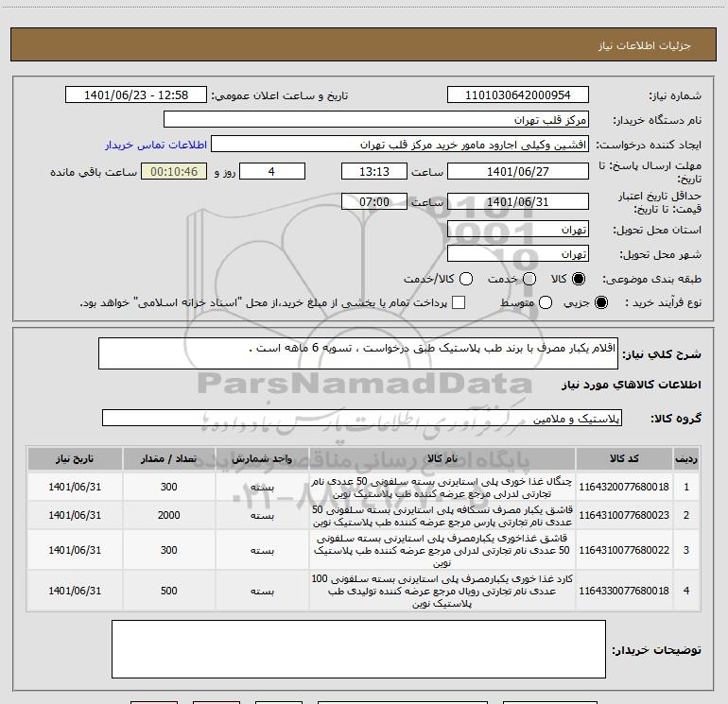Viewport: 728px width, 704px height.
Task: Toggle the اسناد خزانه اسلامی payment checkbox
Action: pyautogui.click(x=459, y=302)
